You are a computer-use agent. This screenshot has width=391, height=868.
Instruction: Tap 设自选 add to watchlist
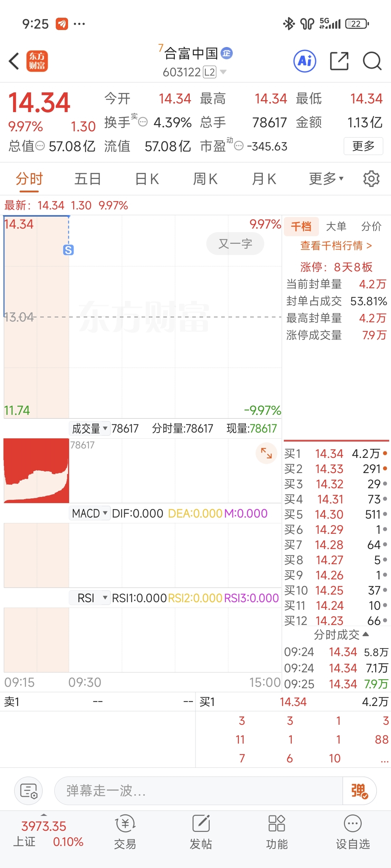point(353,831)
